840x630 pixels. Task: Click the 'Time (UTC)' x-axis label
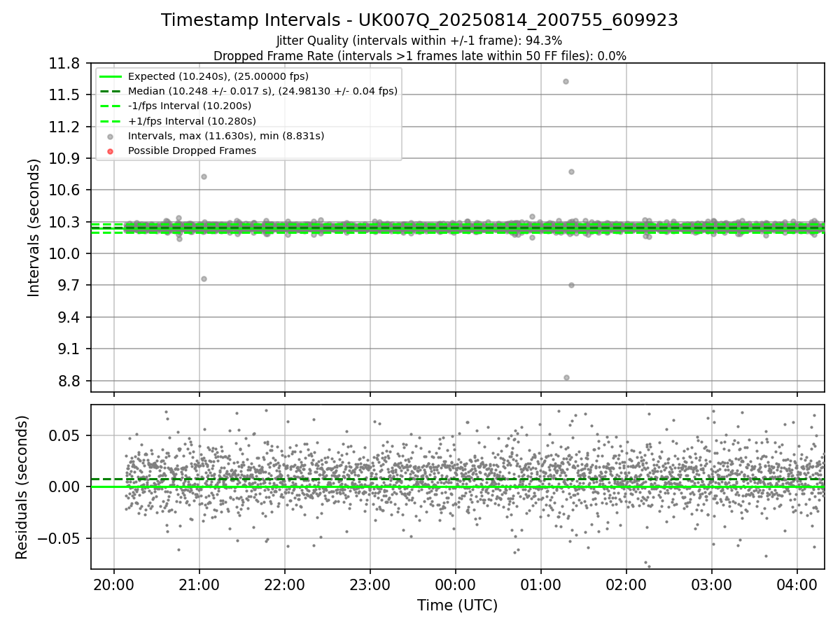457,605
